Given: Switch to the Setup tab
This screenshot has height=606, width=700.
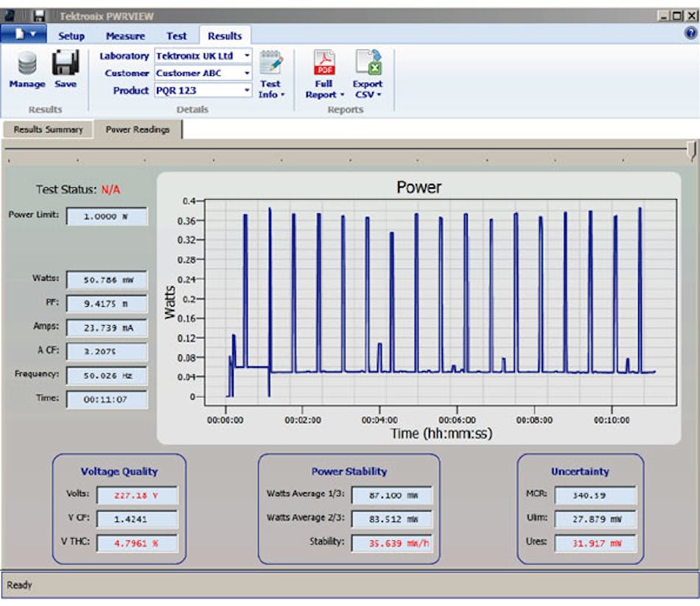Looking at the screenshot, I should [x=71, y=35].
